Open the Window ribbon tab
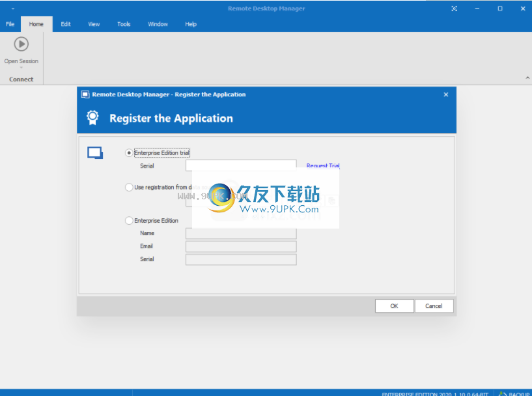This screenshot has height=396, width=532. pos(158,24)
